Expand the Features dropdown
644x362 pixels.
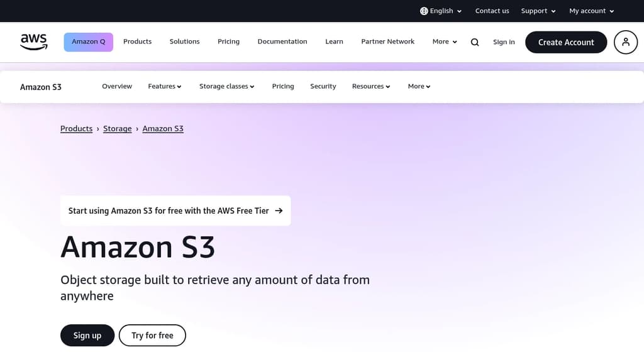pos(165,87)
